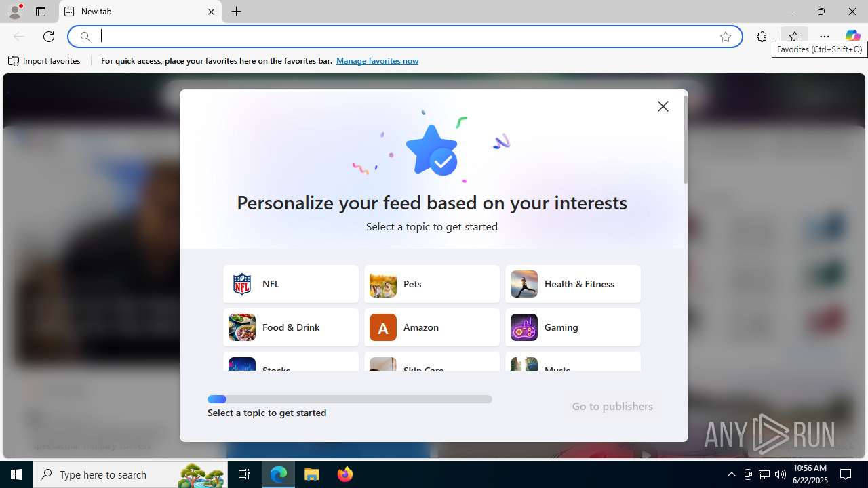Close the Personalize your feed dialog
868x488 pixels.
[x=663, y=106]
